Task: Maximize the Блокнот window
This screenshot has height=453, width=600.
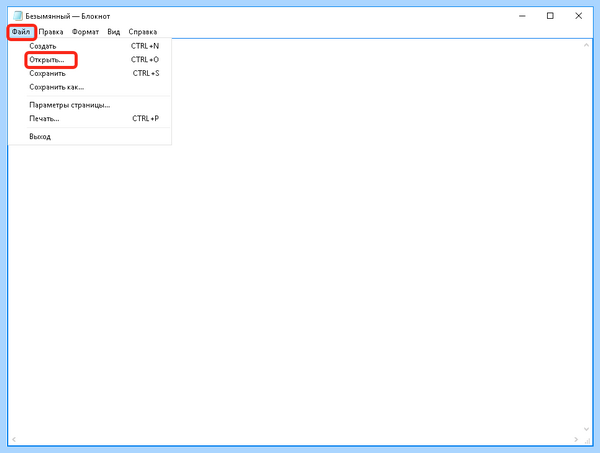Action: (550, 16)
